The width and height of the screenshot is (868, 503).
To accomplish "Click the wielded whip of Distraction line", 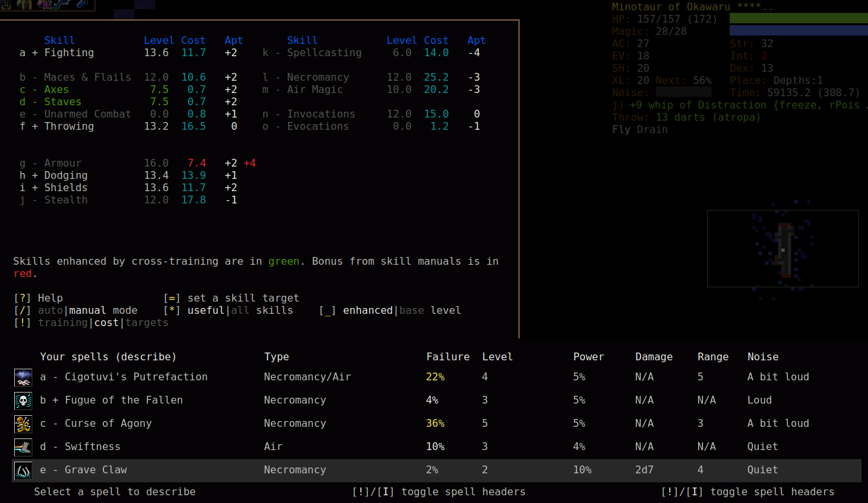I will 740,105.
